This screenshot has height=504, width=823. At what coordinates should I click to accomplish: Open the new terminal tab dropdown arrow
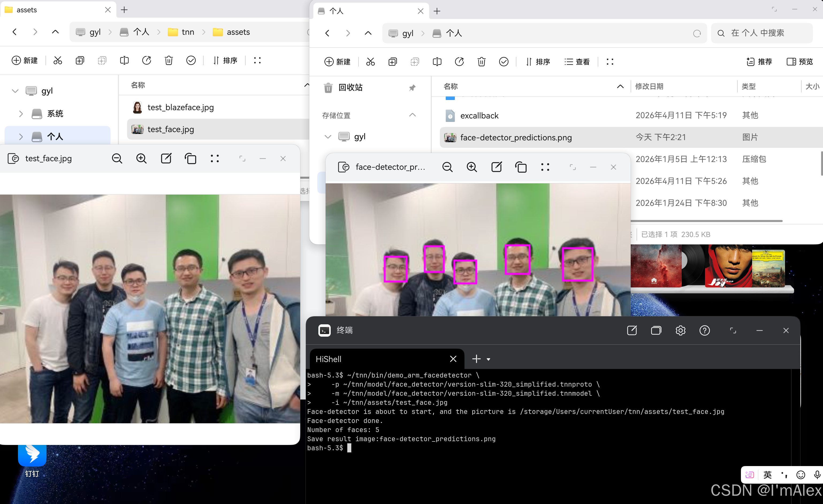[488, 359]
